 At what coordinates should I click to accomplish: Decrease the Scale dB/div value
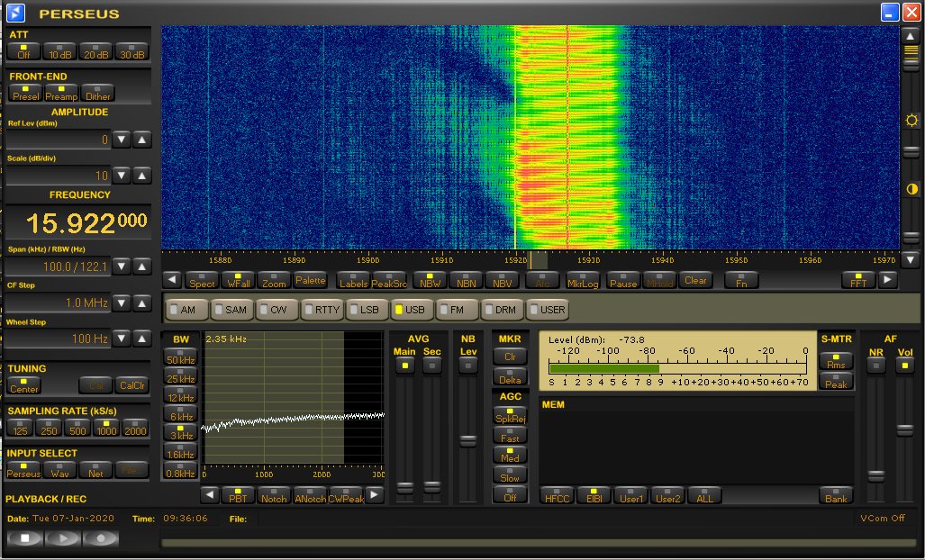pos(122,176)
